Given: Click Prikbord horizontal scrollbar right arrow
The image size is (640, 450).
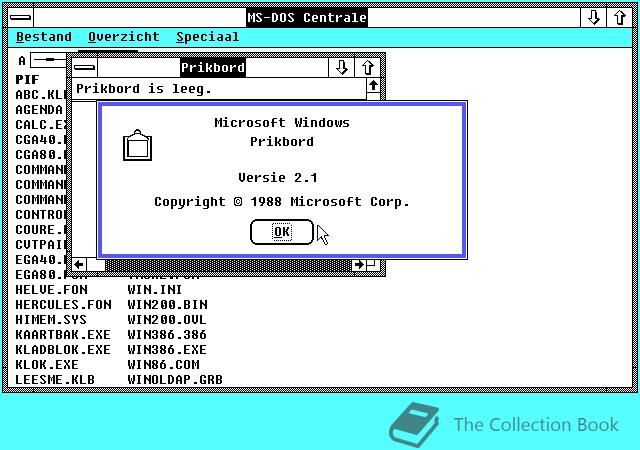Looking at the screenshot, I should (359, 265).
